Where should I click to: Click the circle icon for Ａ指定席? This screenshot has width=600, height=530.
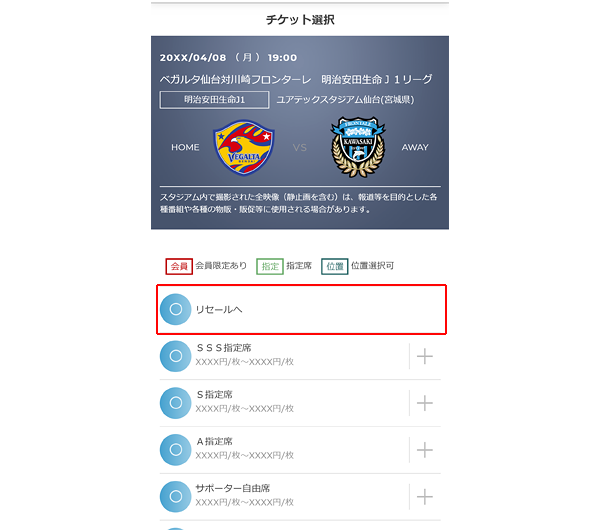(x=175, y=450)
